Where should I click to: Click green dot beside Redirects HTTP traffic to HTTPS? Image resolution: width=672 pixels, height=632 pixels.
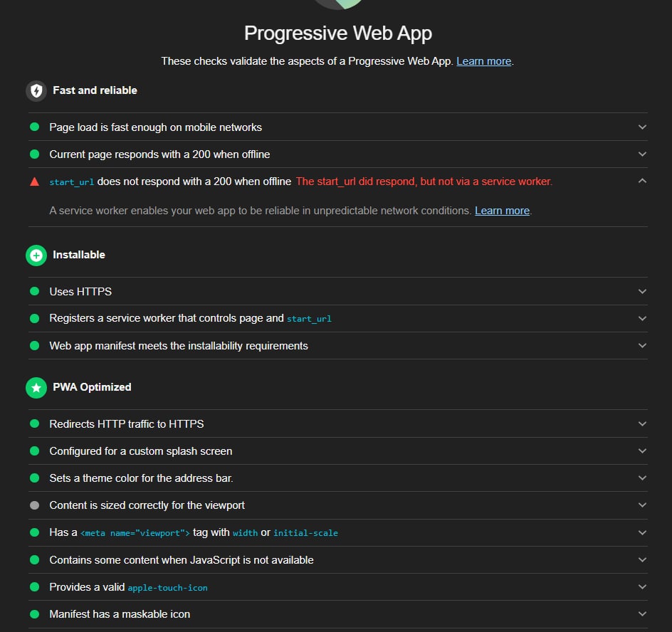35,423
